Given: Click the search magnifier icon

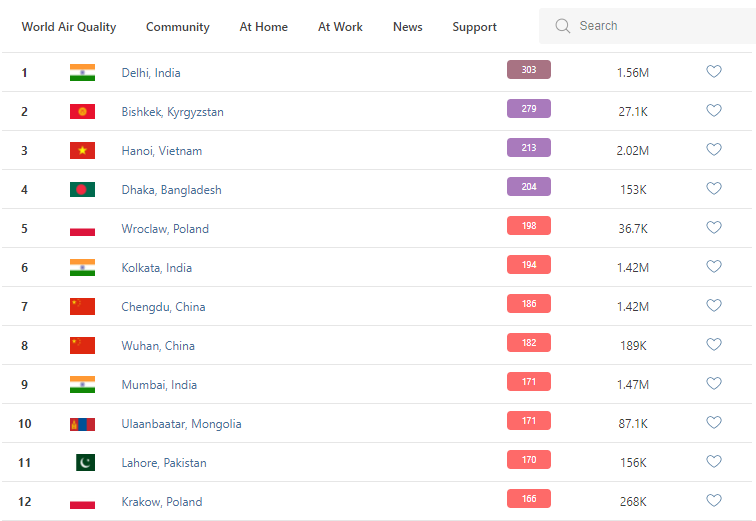Looking at the screenshot, I should pyautogui.click(x=563, y=26).
